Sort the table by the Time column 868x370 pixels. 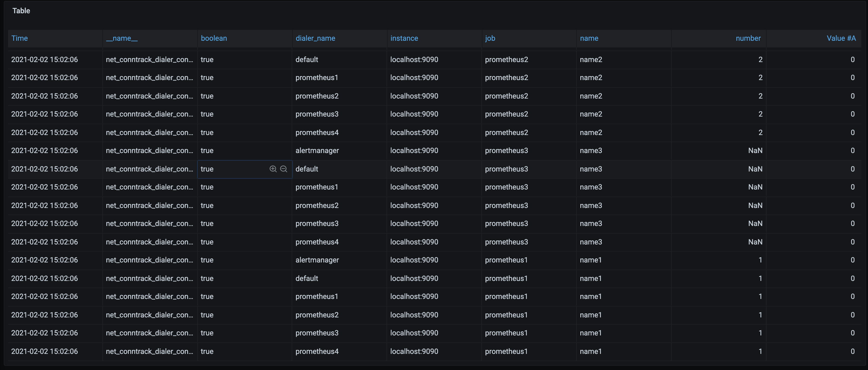(19, 38)
